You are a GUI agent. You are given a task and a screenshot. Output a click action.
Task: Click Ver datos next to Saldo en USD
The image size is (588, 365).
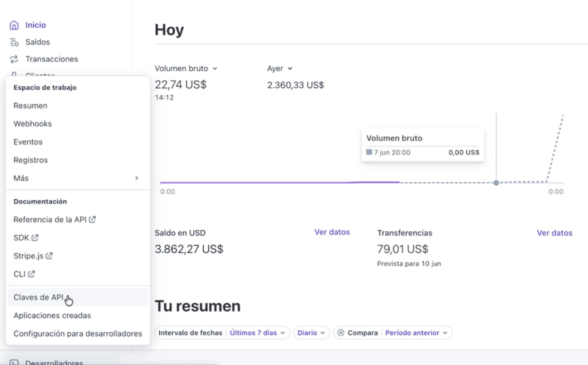[332, 232]
